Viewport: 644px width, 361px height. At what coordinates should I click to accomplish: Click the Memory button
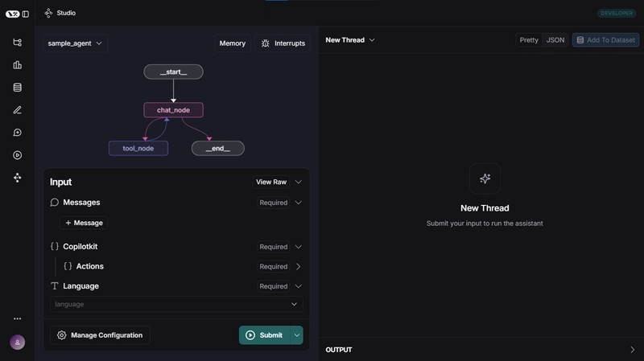pyautogui.click(x=232, y=43)
